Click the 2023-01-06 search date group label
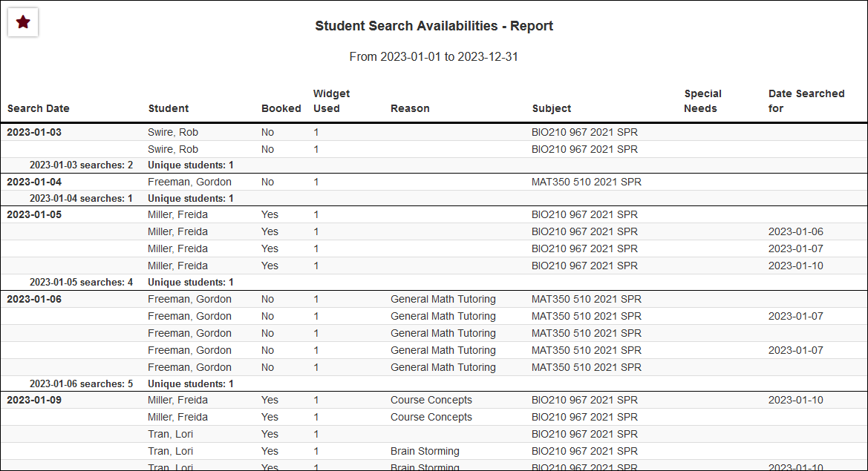This screenshot has width=868, height=471. click(x=34, y=299)
